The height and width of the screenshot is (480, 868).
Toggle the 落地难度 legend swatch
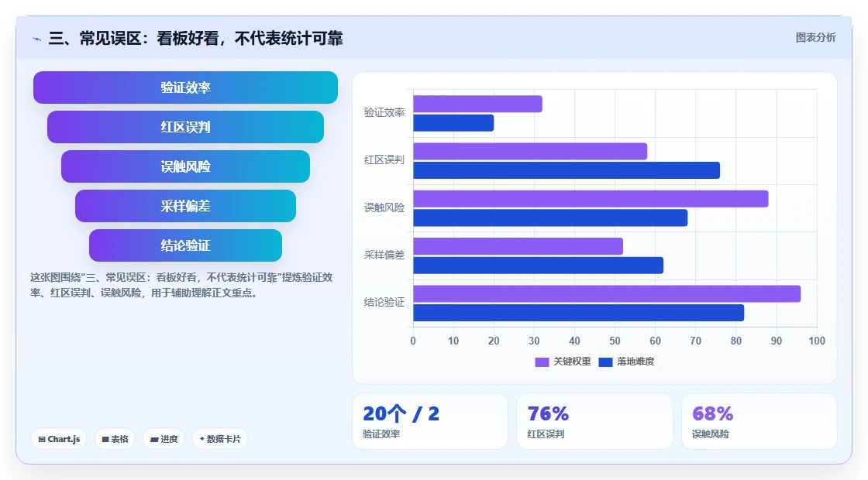pyautogui.click(x=605, y=362)
